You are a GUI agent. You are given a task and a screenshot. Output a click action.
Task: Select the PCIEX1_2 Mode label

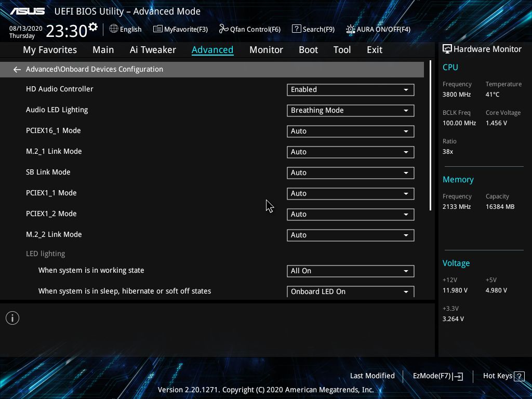pyautogui.click(x=51, y=214)
